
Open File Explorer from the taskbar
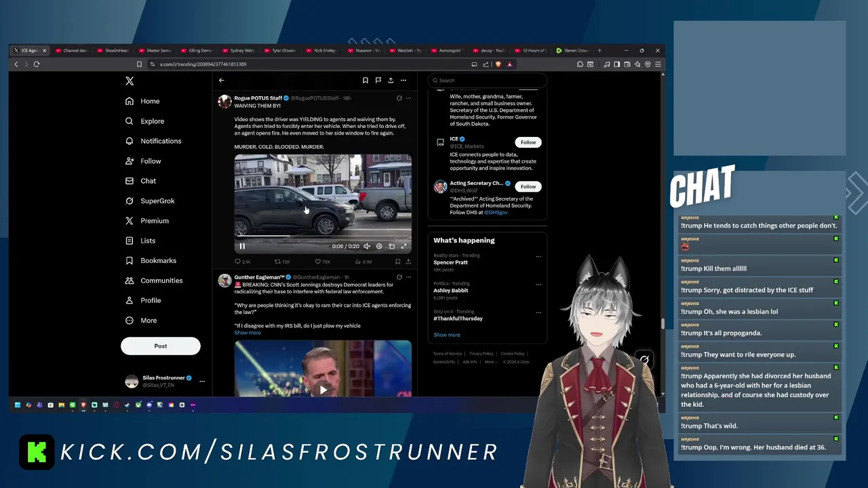(x=61, y=405)
